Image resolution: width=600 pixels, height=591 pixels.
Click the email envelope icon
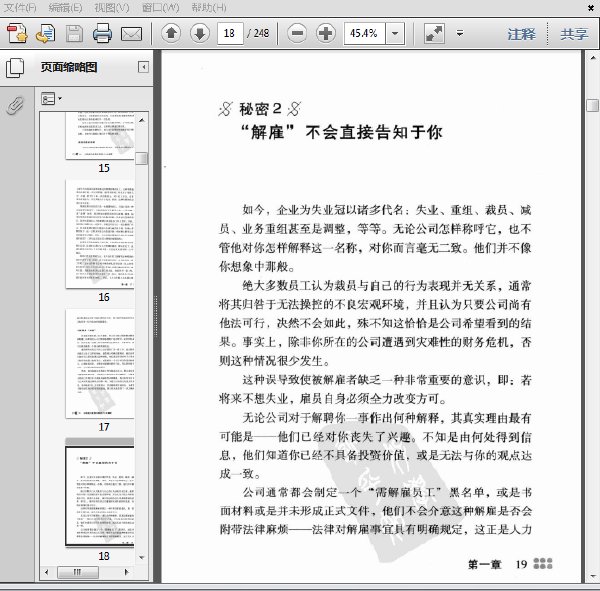tap(131, 34)
